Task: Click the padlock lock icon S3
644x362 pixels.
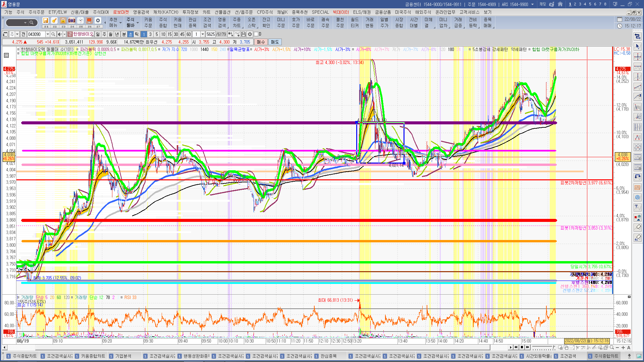Action: [x=63, y=21]
